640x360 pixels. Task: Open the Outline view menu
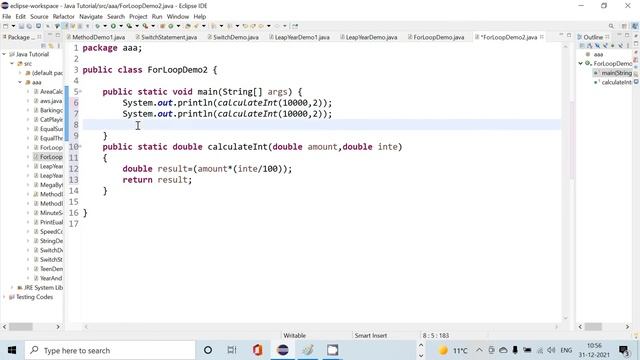(628, 45)
